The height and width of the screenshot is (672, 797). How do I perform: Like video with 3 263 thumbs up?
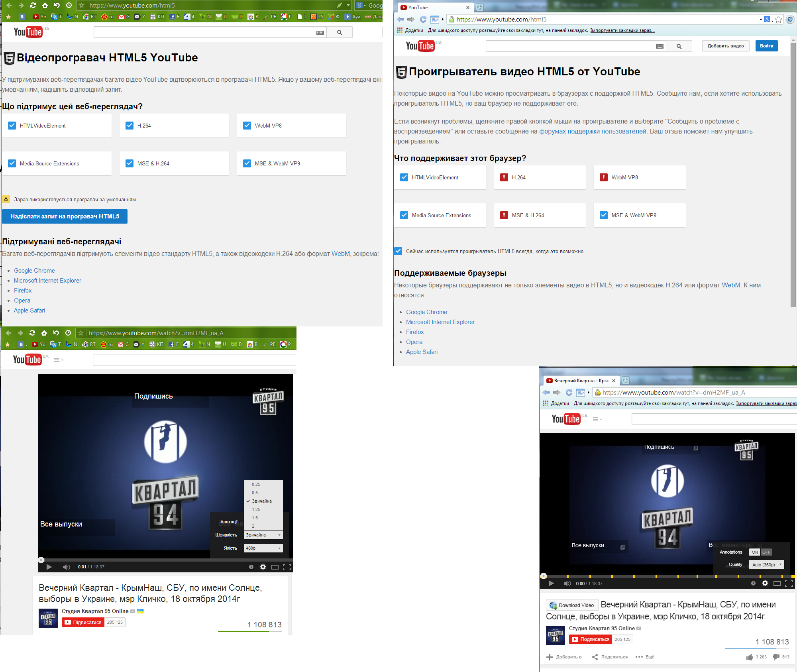pyautogui.click(x=756, y=657)
